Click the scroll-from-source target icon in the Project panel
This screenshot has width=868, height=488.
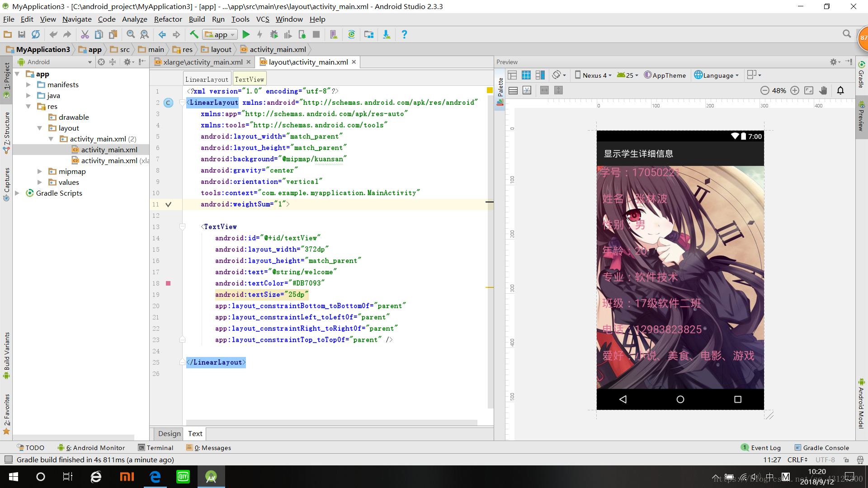[x=101, y=62]
